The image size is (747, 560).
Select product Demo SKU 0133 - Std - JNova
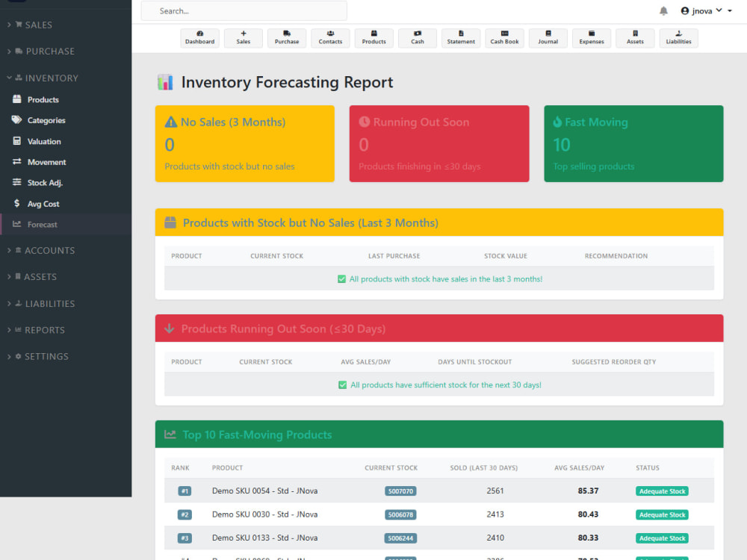(x=265, y=538)
